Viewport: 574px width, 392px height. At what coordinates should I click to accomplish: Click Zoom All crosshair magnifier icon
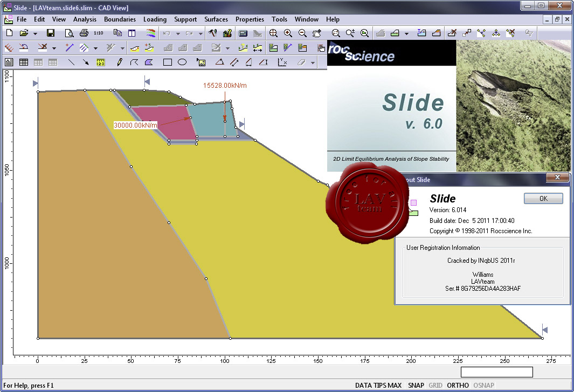tap(273, 33)
